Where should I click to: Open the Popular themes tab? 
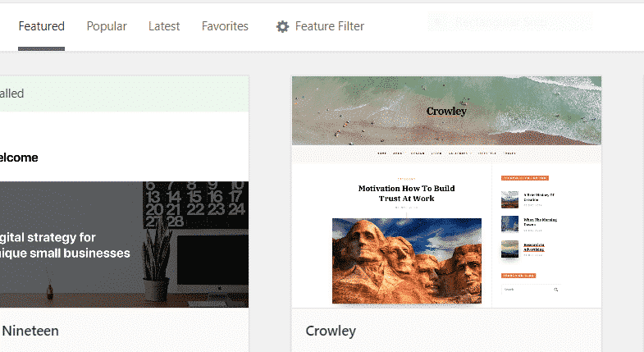[x=107, y=26]
